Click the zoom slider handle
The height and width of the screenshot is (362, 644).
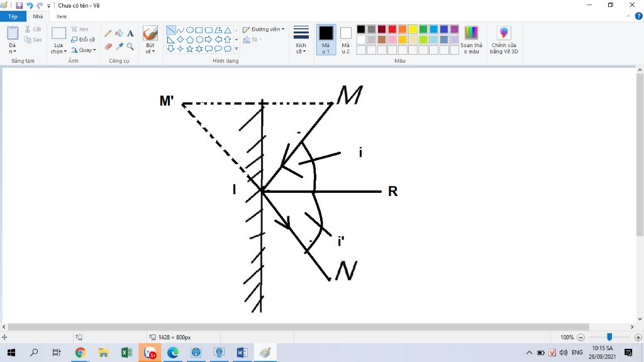pyautogui.click(x=609, y=337)
